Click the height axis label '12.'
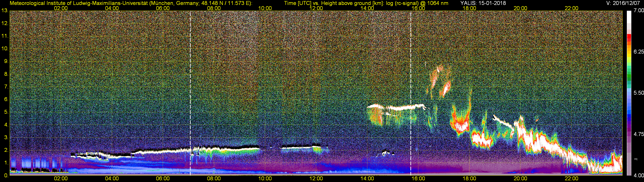The image size is (644, 182). [x=5, y=23]
